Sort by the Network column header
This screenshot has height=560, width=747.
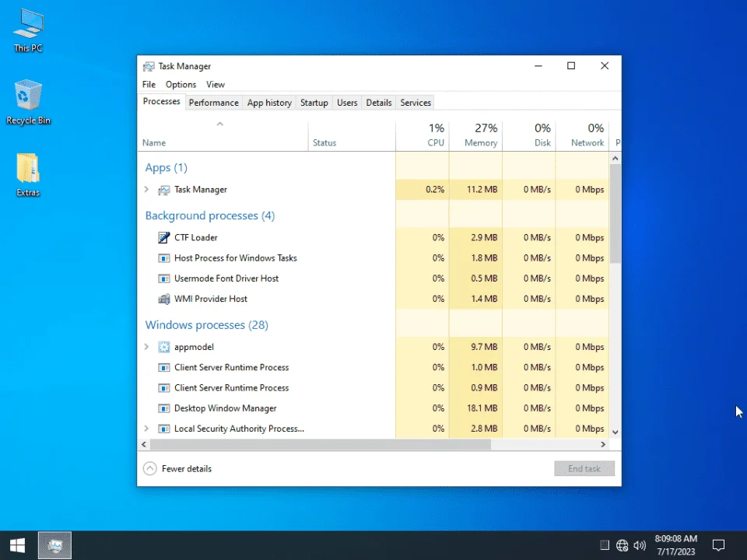pyautogui.click(x=582, y=135)
